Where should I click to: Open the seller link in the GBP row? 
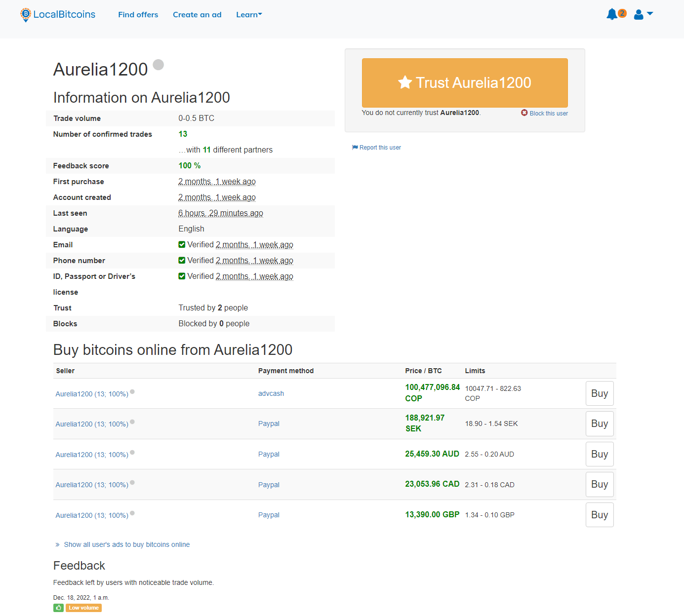pos(92,515)
